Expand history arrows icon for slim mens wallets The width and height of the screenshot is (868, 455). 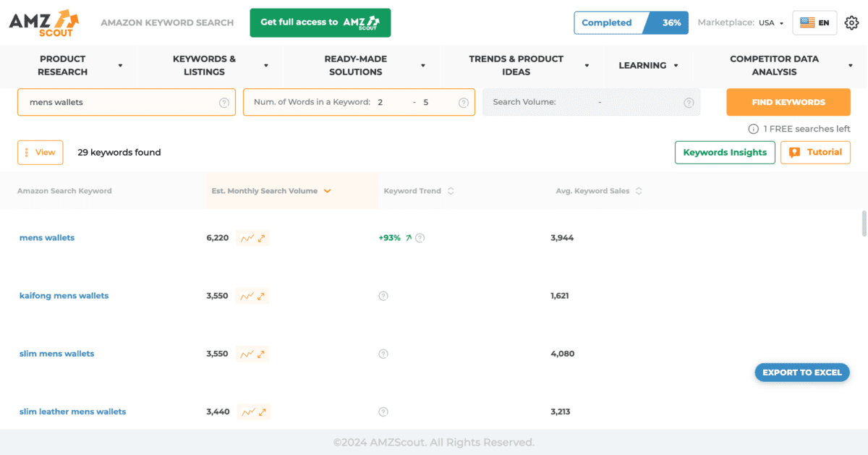click(262, 354)
